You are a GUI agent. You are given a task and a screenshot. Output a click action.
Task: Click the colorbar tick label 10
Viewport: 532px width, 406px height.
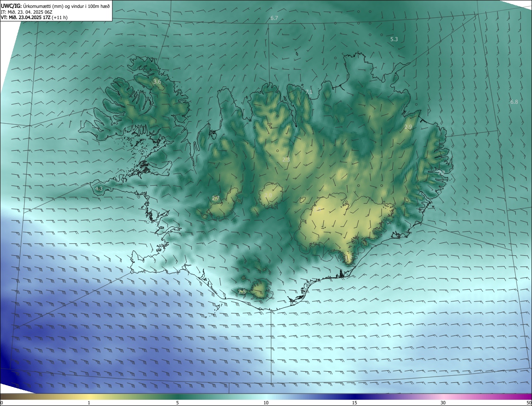coord(266,403)
